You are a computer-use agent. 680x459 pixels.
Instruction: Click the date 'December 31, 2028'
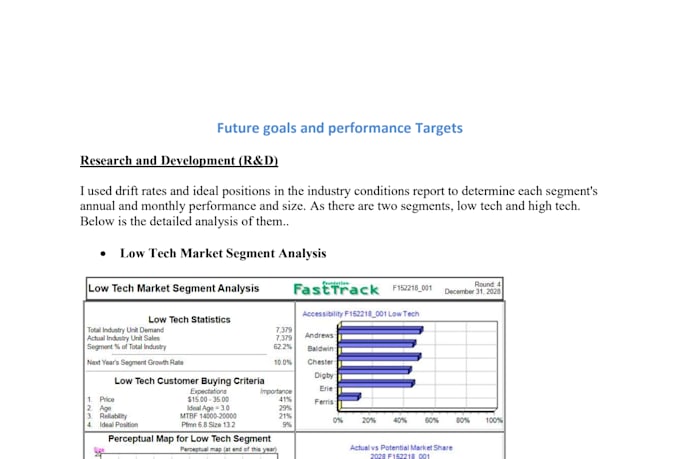(472, 292)
